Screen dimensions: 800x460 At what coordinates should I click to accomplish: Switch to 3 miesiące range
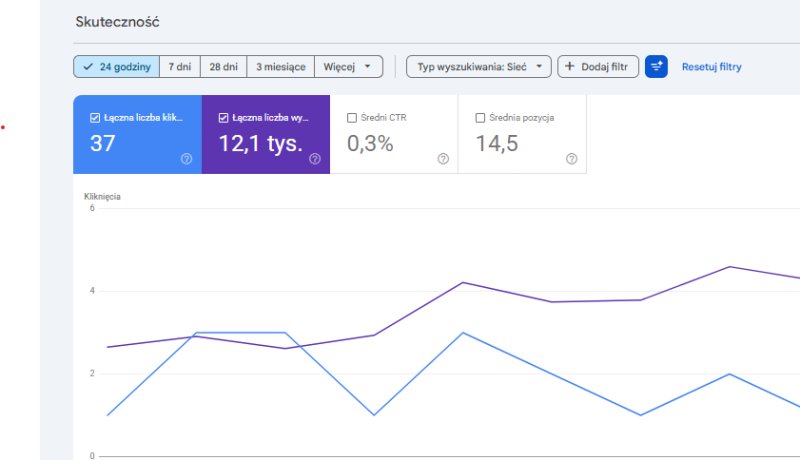pos(281,67)
